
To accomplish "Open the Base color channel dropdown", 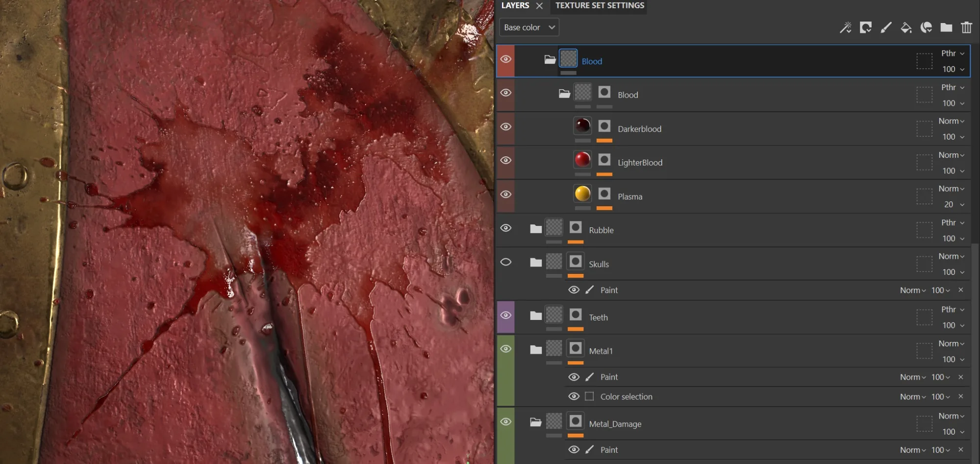I will [529, 27].
